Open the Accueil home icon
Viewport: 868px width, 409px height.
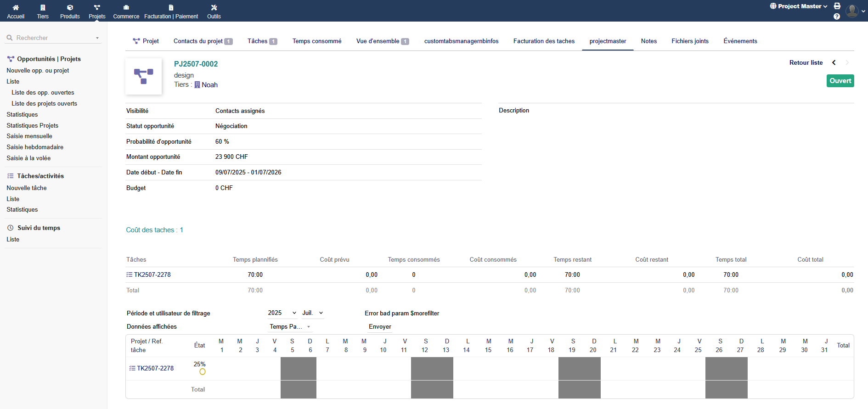16,8
